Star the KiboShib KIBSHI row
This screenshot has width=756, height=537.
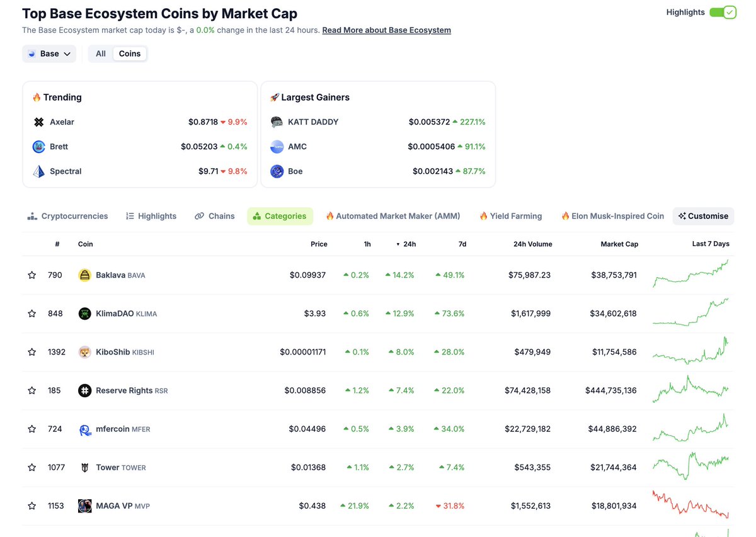(x=32, y=352)
